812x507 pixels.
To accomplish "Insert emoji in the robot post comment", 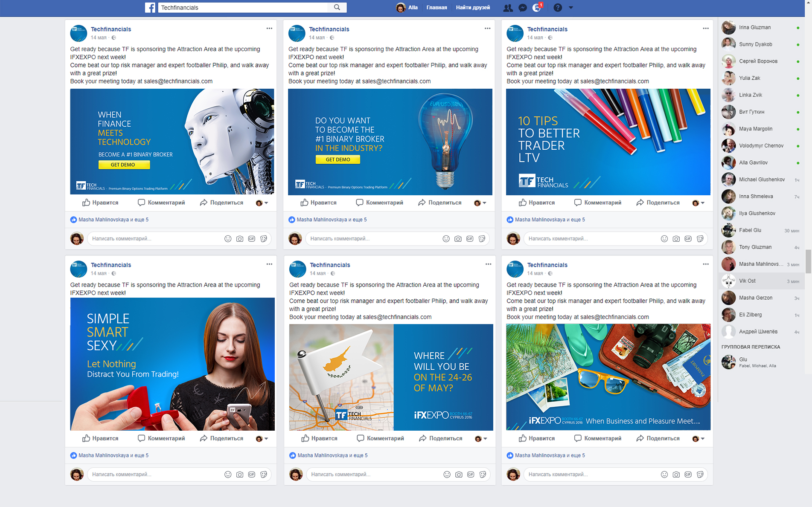I will click(x=228, y=239).
